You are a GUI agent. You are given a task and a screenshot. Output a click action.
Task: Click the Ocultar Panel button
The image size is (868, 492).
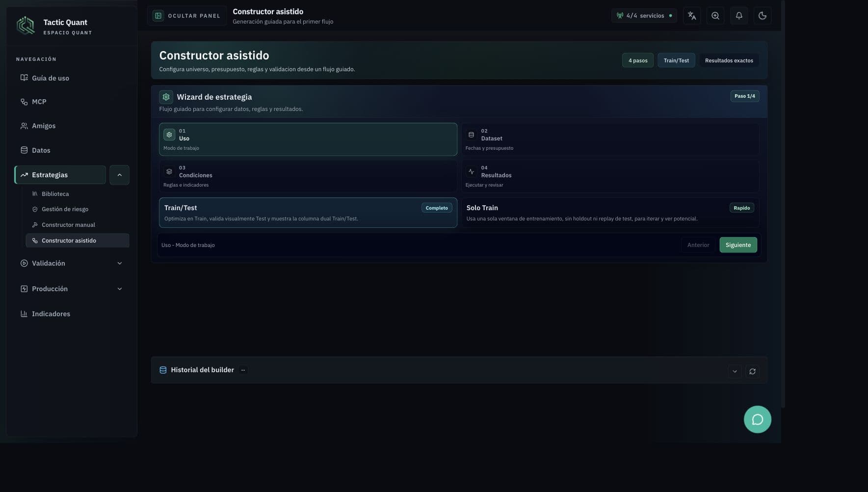[187, 16]
